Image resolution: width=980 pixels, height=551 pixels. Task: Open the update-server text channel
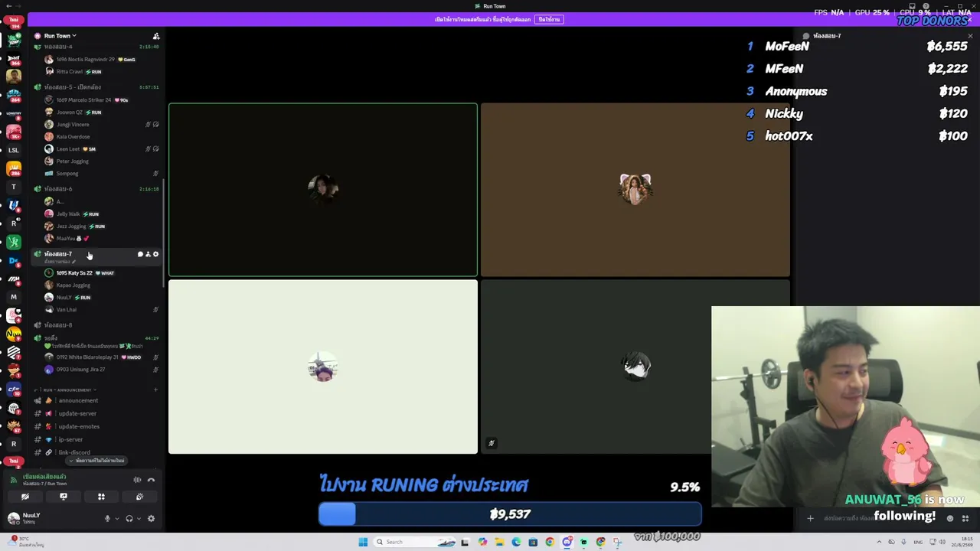point(96,414)
